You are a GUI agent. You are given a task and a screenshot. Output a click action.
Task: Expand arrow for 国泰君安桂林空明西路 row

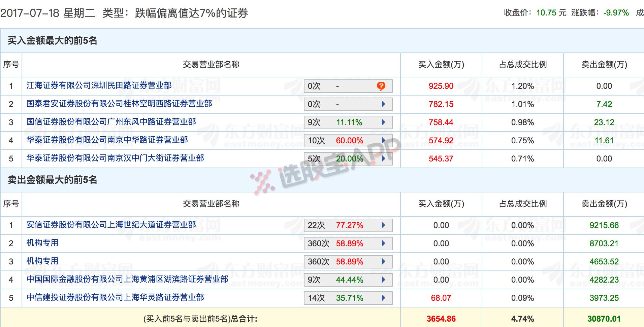pyautogui.click(x=383, y=104)
